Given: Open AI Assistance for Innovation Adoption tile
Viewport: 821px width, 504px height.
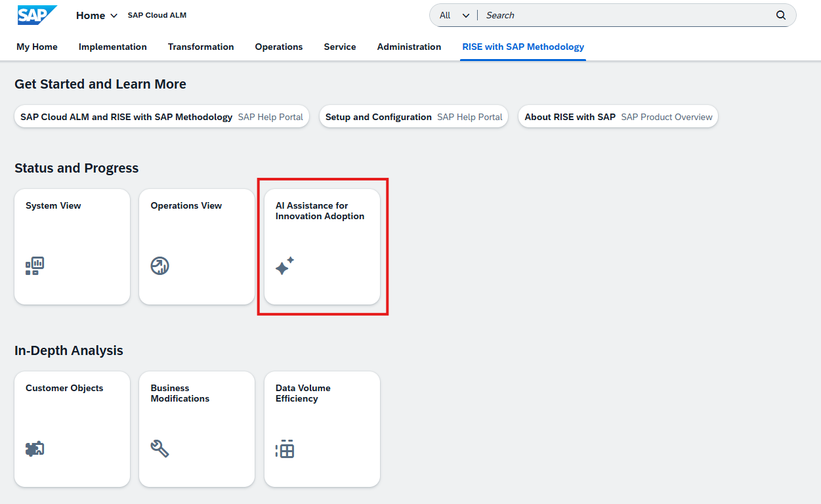Looking at the screenshot, I should (x=322, y=247).
